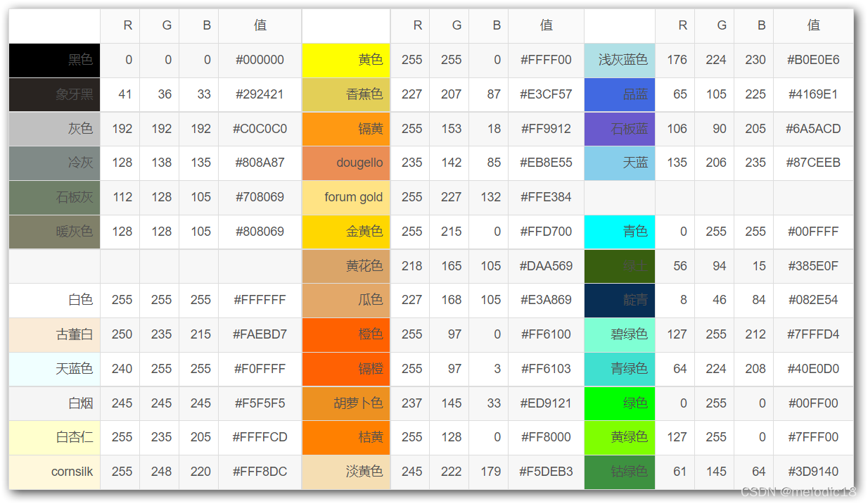
Task: Click the first 值 column header
Action: point(260,25)
